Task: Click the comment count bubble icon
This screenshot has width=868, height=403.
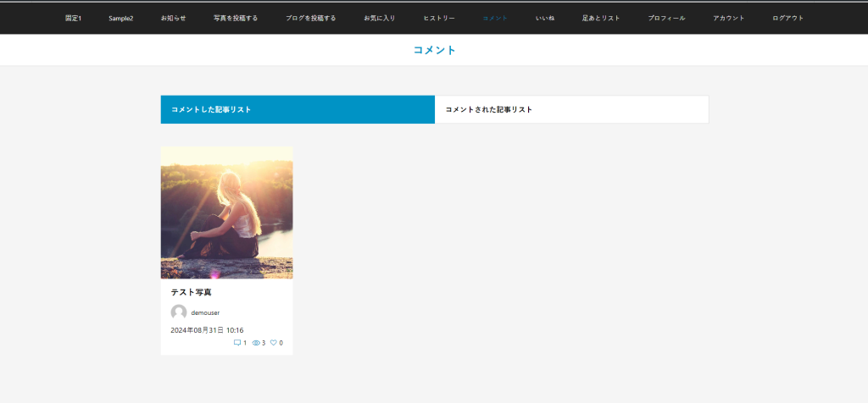Action: (x=237, y=343)
